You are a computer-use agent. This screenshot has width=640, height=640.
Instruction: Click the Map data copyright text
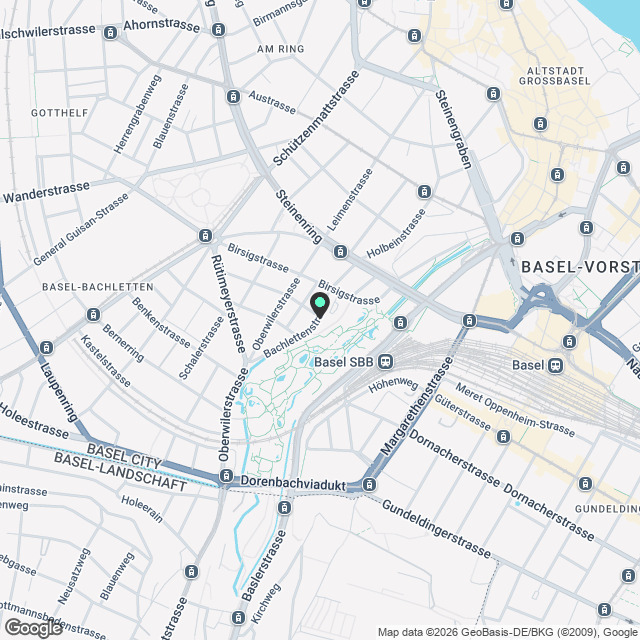[509, 633]
